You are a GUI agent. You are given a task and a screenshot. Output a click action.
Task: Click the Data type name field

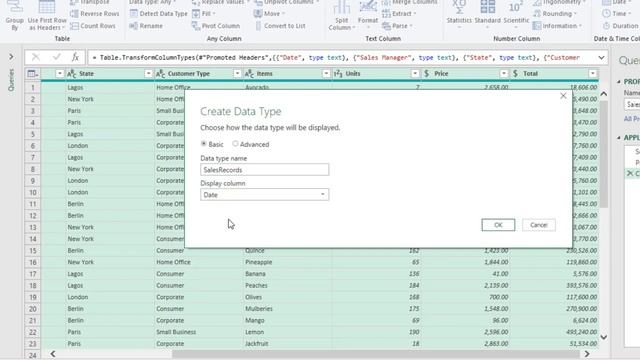click(264, 170)
